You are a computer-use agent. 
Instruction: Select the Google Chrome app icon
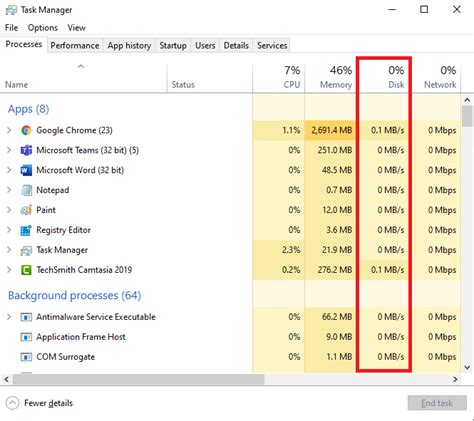(26, 130)
